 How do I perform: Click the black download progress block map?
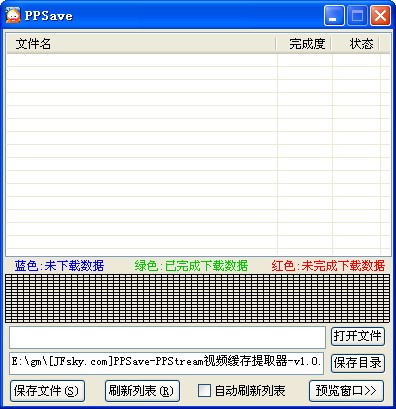click(197, 298)
